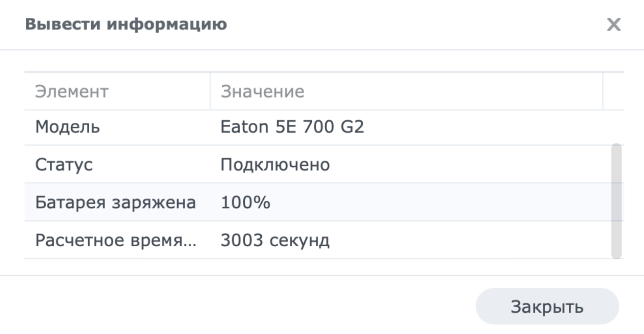Click the 100% battery charge value
644x334 pixels.
tap(245, 202)
